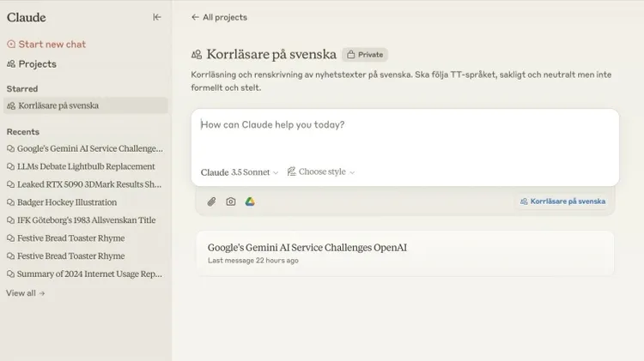Open Google's Gemini AI Service Challenges OpenAI card
This screenshot has height=361, width=644.
point(405,253)
